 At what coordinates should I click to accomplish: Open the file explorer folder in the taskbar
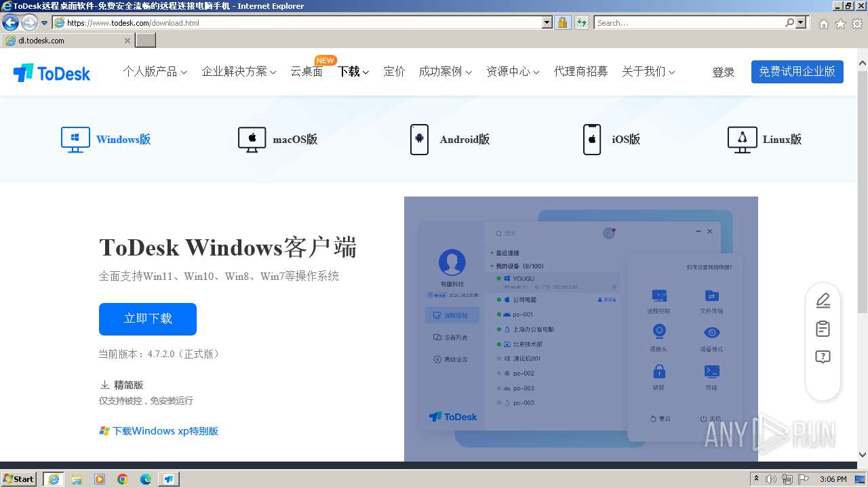point(77,479)
